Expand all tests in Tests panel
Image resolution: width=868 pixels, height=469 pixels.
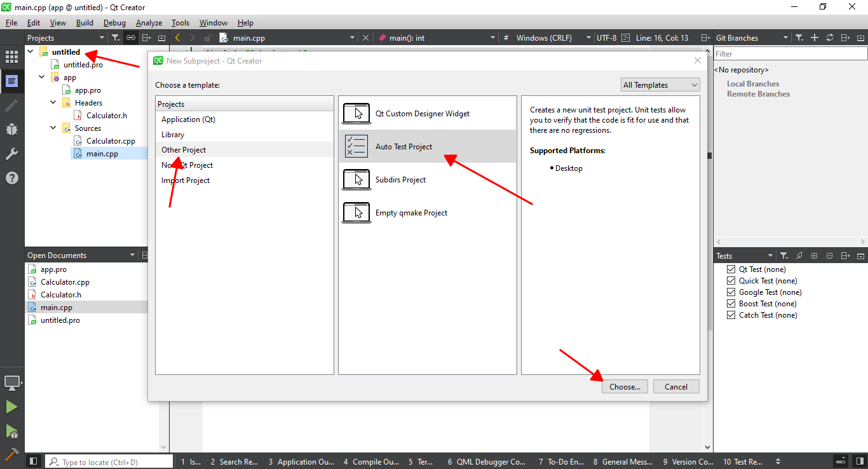[x=815, y=255]
